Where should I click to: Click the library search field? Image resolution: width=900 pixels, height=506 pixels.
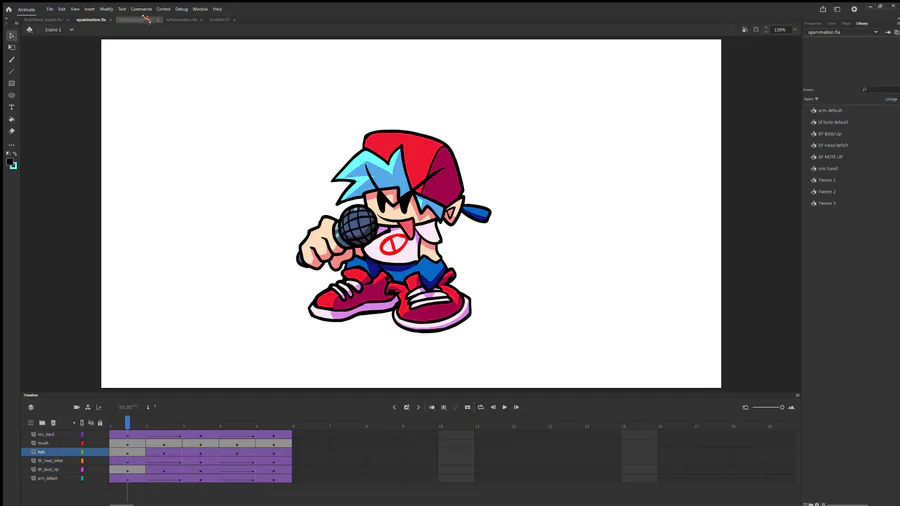click(880, 89)
